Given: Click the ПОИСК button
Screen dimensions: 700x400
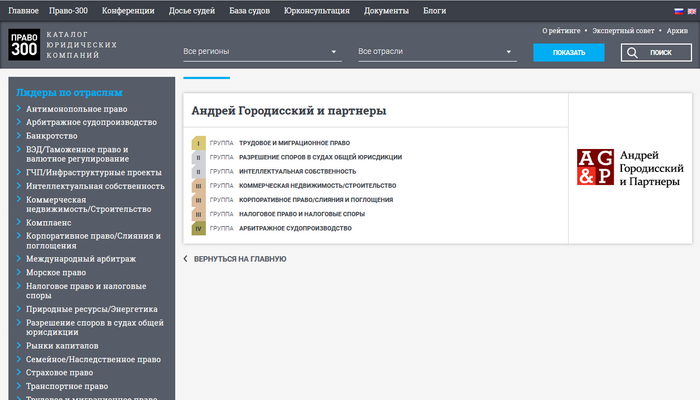Looking at the screenshot, I should point(656,53).
